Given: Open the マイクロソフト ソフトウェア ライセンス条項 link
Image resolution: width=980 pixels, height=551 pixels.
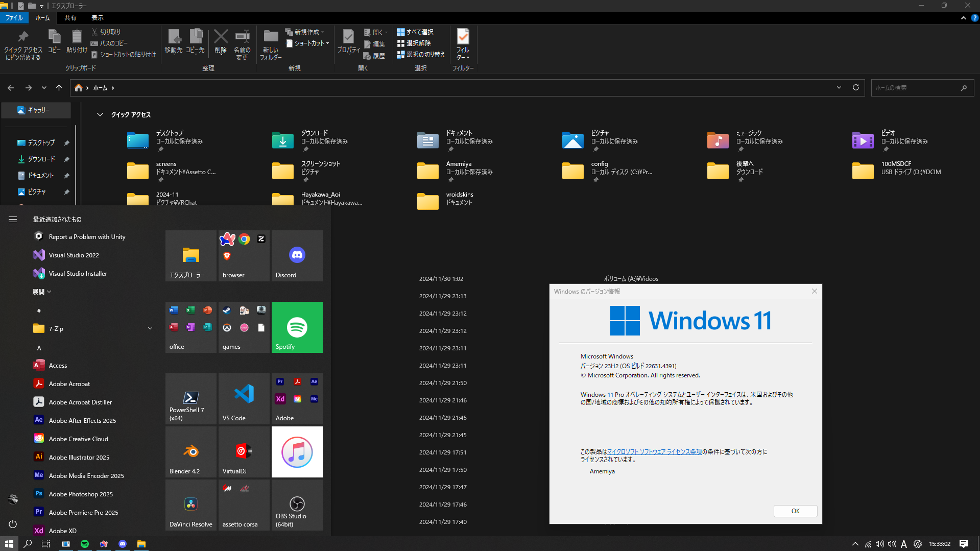Looking at the screenshot, I should 655,452.
